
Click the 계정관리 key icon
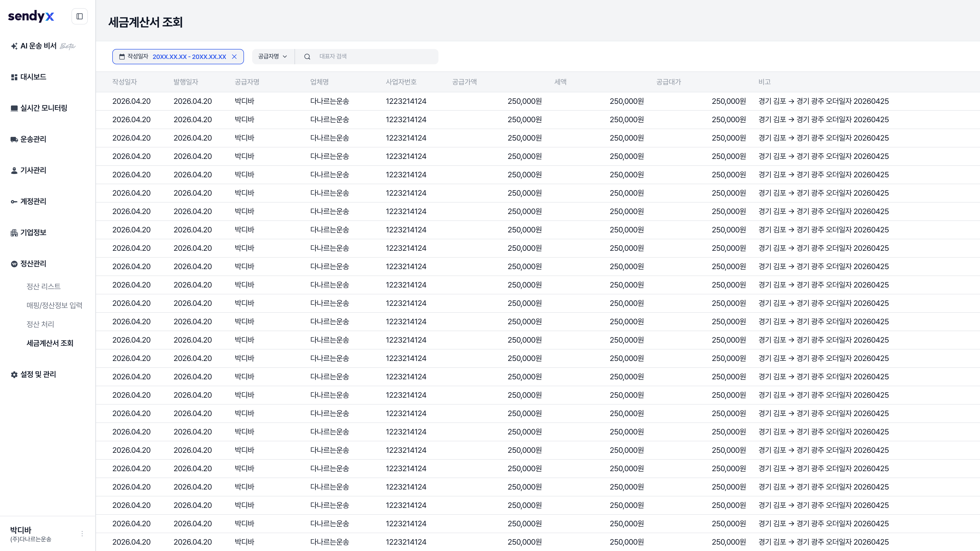(x=14, y=202)
